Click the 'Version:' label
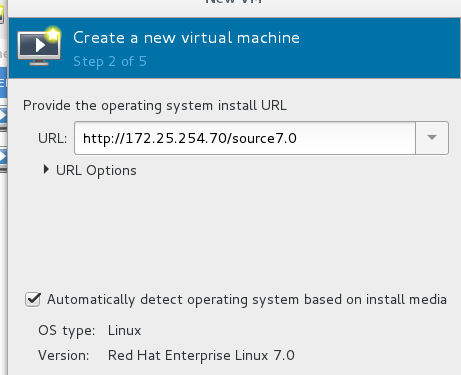 (64, 355)
